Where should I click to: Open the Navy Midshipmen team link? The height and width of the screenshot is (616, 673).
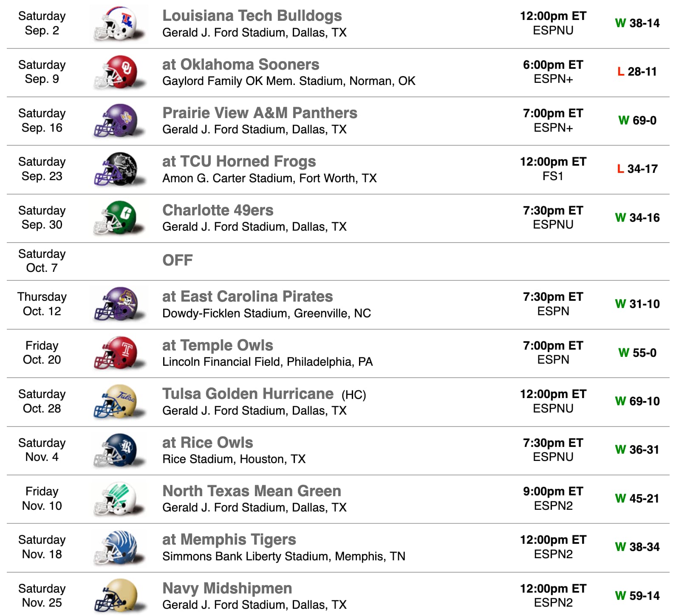click(227, 588)
